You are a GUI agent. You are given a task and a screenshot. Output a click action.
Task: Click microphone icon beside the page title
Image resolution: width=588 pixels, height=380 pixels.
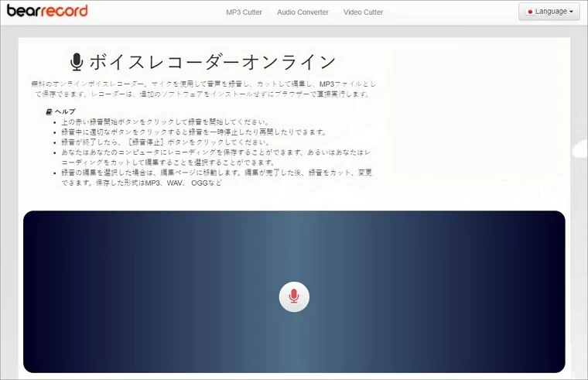[77, 62]
